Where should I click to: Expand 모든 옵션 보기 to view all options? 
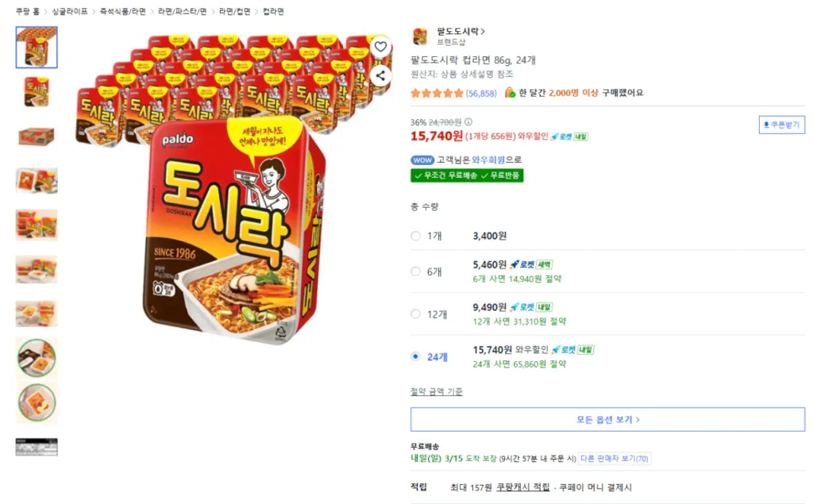pyautogui.click(x=608, y=419)
